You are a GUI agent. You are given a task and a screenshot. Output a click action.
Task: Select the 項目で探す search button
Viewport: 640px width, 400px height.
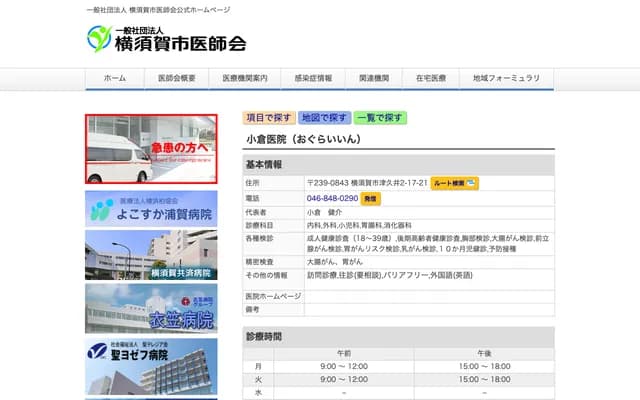click(269, 118)
